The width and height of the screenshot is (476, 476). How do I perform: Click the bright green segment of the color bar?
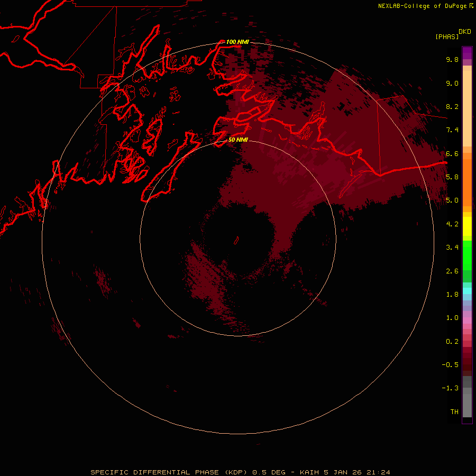tap(467, 255)
